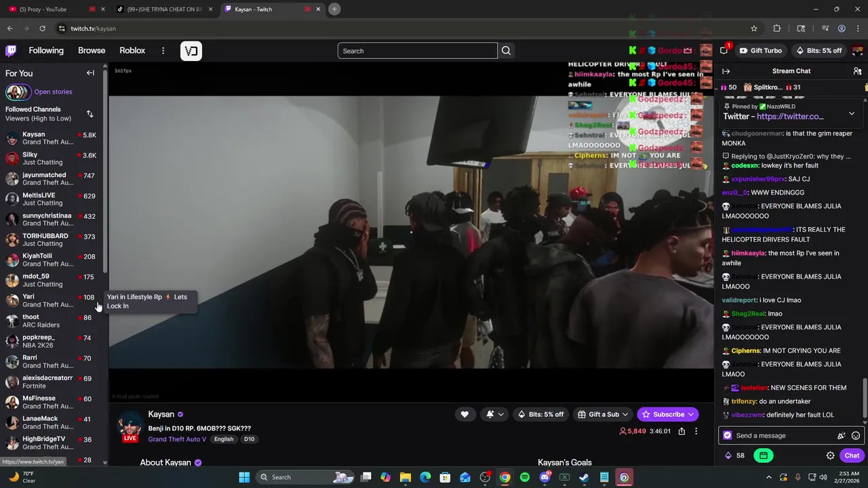
Task: Click the green channel points reward button
Action: click(763, 455)
